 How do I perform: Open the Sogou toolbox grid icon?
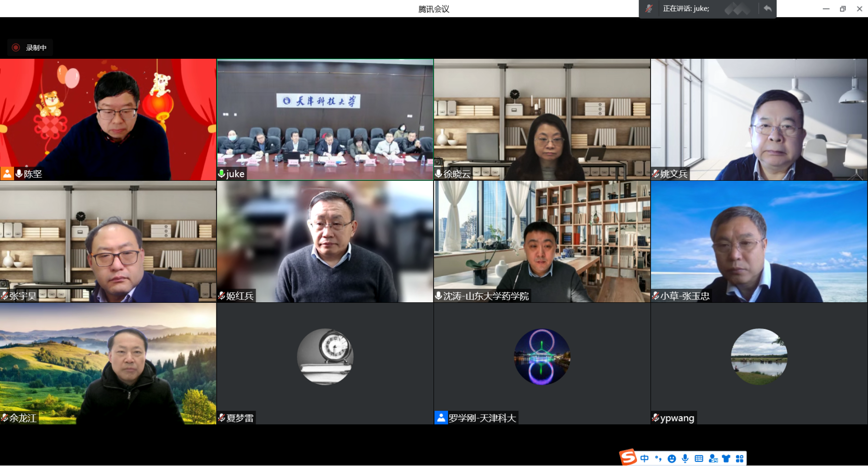click(739, 458)
